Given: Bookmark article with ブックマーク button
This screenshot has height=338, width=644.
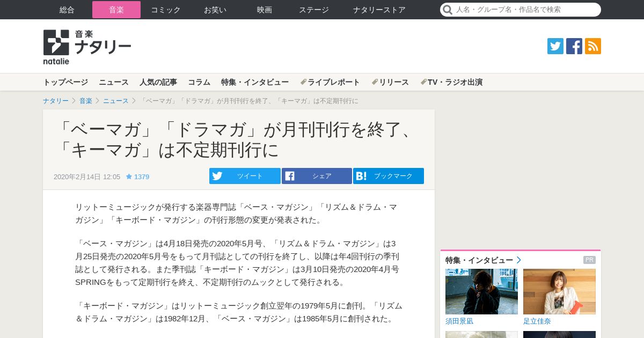Looking at the screenshot, I should tap(389, 176).
